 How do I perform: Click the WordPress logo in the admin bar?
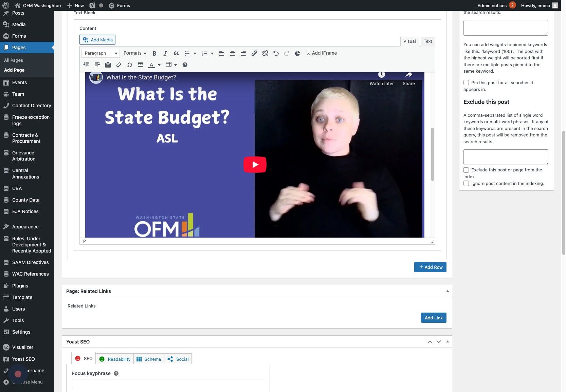coord(6,5)
